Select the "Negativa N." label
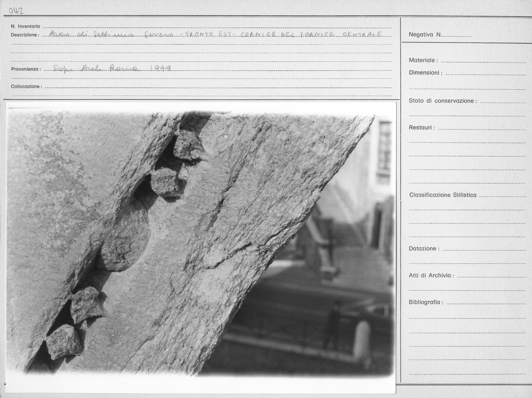Image resolution: width=532 pixels, height=398 pixels. point(425,34)
